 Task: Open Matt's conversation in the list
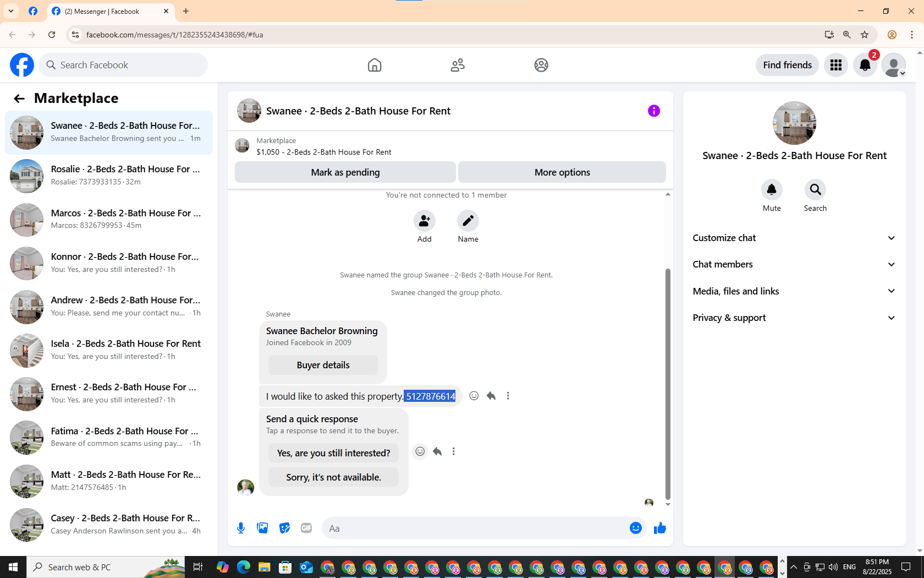pos(109,481)
